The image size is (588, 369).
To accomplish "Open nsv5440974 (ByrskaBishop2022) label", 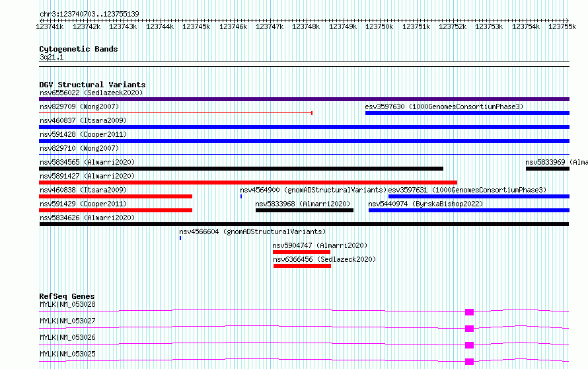I will (425, 204).
